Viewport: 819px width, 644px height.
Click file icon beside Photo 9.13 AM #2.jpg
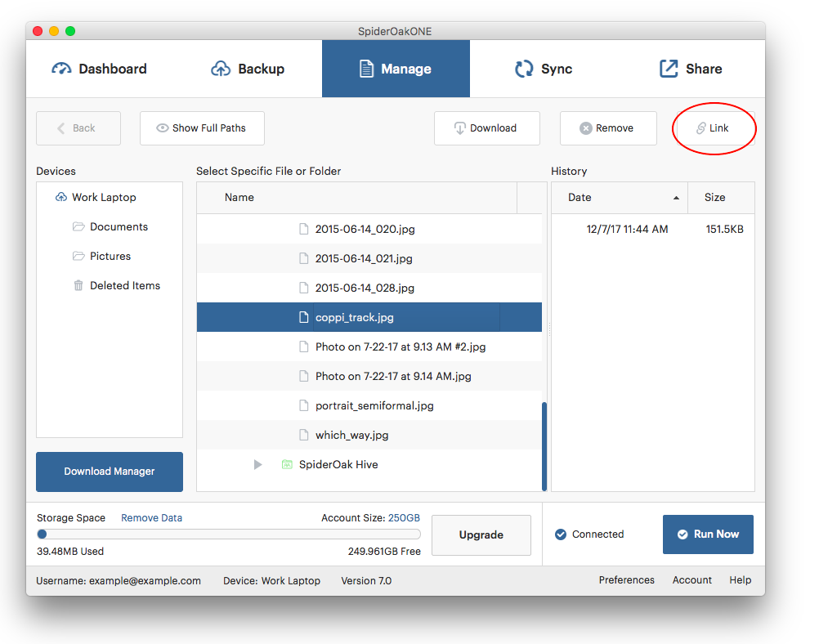tap(303, 347)
